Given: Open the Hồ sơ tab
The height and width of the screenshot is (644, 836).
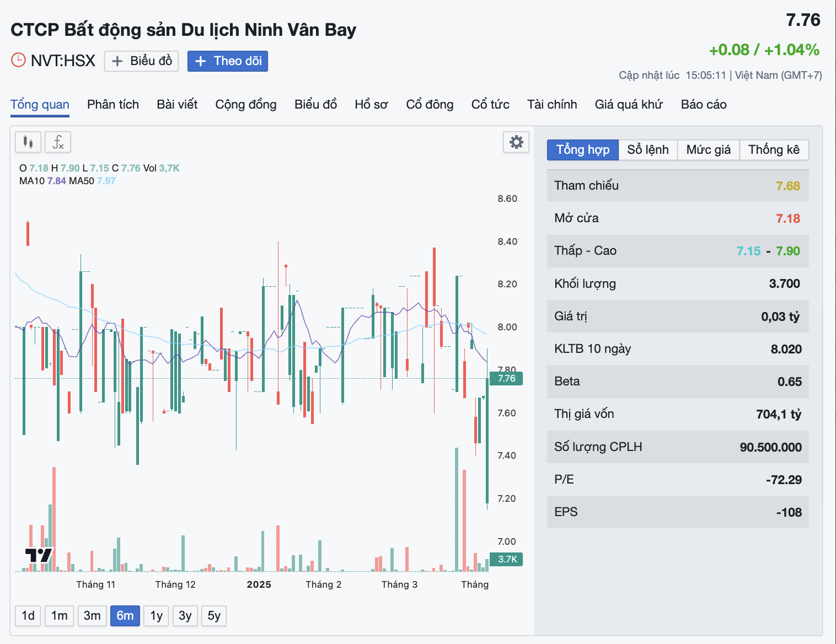Looking at the screenshot, I should pos(371,105).
